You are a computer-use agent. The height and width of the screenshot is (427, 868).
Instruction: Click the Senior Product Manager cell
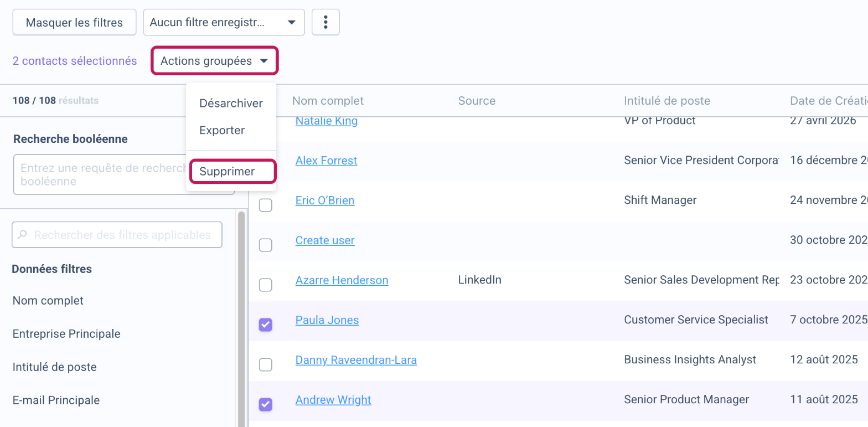point(686,400)
